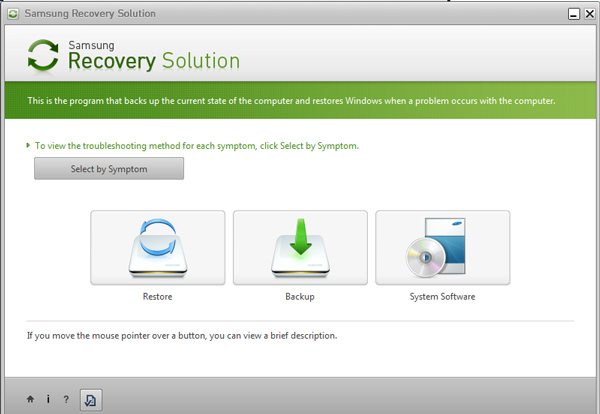Go to the home screen icon
Screen dimensions: 600x414
(30, 399)
